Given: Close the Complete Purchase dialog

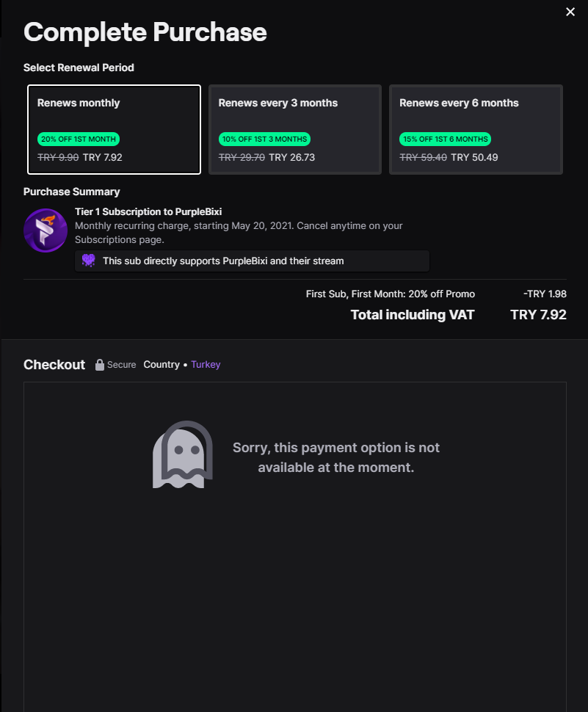Looking at the screenshot, I should pyautogui.click(x=570, y=12).
